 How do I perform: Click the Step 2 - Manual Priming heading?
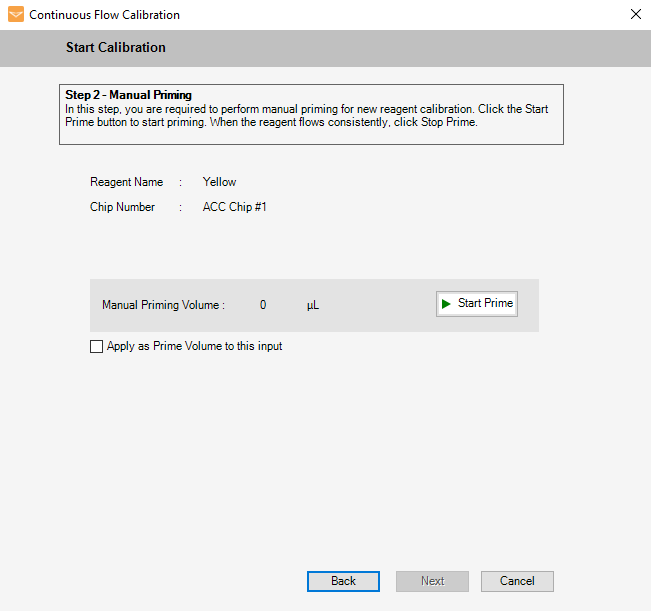click(128, 95)
